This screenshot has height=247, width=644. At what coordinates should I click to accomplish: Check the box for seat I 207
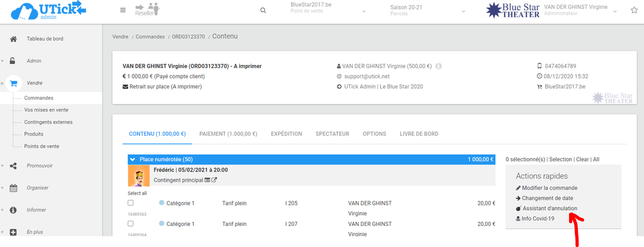pyautogui.click(x=131, y=224)
